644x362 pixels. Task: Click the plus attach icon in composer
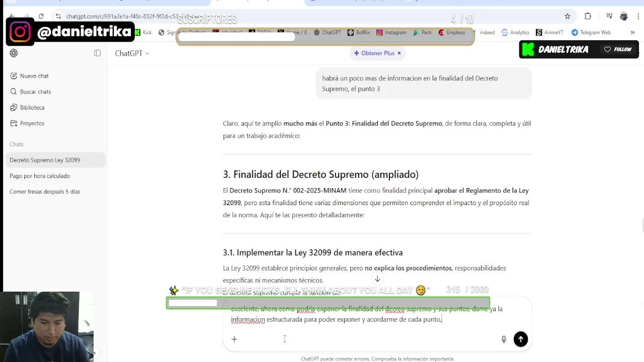coord(234,339)
